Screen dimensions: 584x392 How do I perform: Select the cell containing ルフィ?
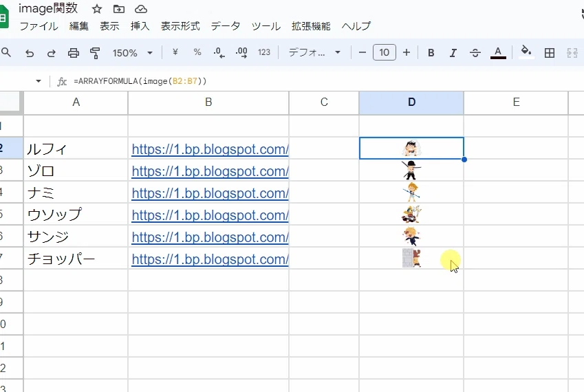coord(76,149)
